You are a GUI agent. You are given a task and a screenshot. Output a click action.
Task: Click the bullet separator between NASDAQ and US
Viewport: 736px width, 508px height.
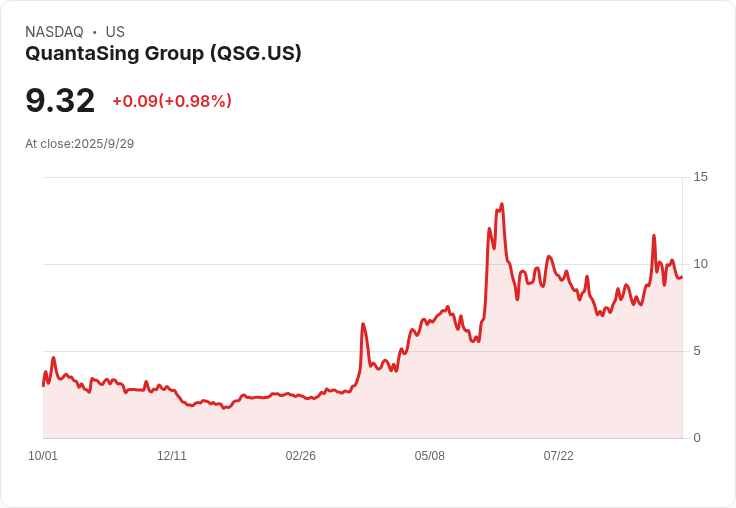click(94, 32)
